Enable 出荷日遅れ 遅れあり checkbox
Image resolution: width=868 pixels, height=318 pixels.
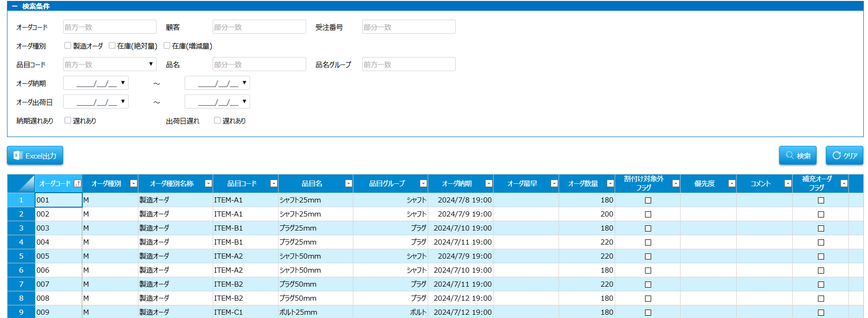pyautogui.click(x=217, y=120)
